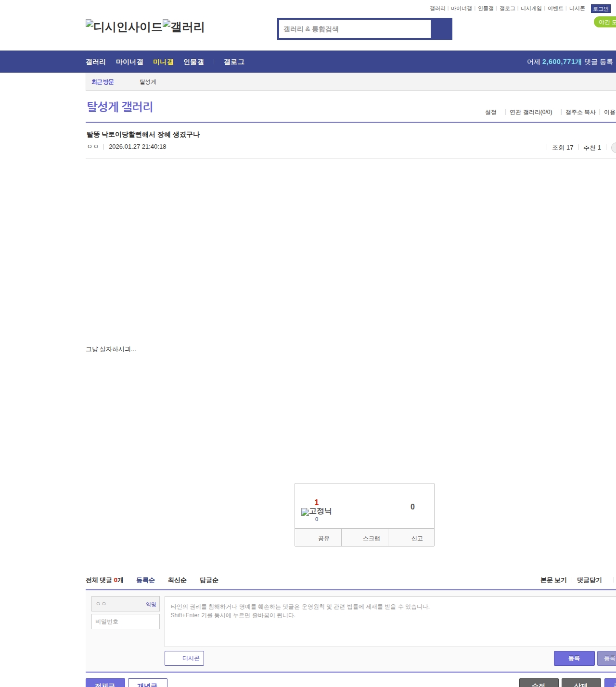
Task: Click the 디시인사이드 logo image
Action: coord(124,27)
